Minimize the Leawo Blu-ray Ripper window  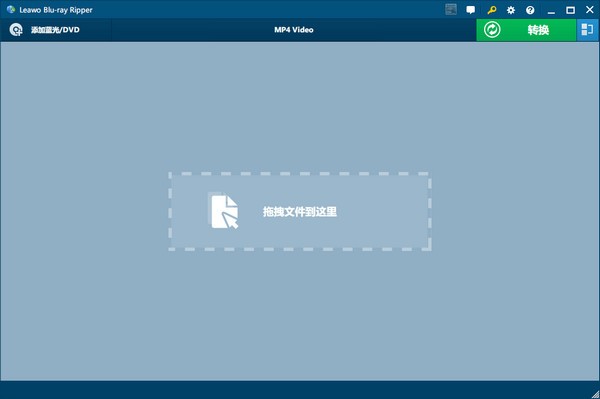pos(551,10)
